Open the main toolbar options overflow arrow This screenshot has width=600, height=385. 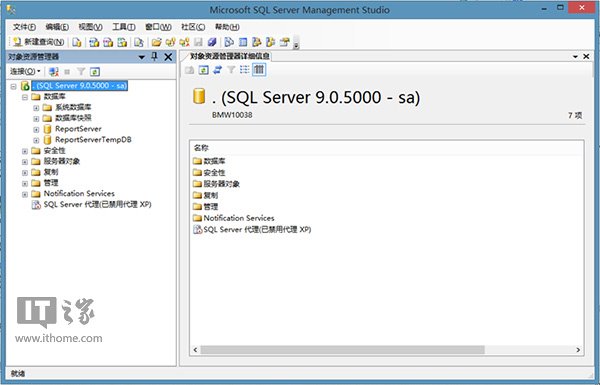tap(296, 45)
